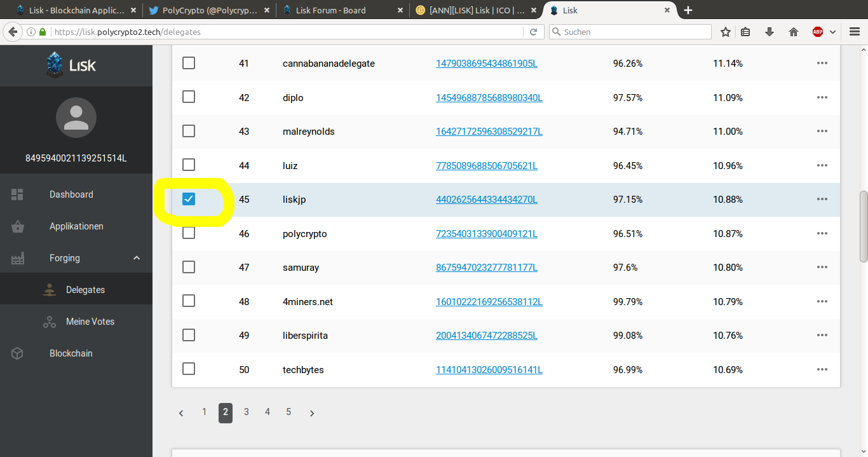The image size is (868, 457).
Task: Click the site information icon in address bar
Action: [31, 32]
